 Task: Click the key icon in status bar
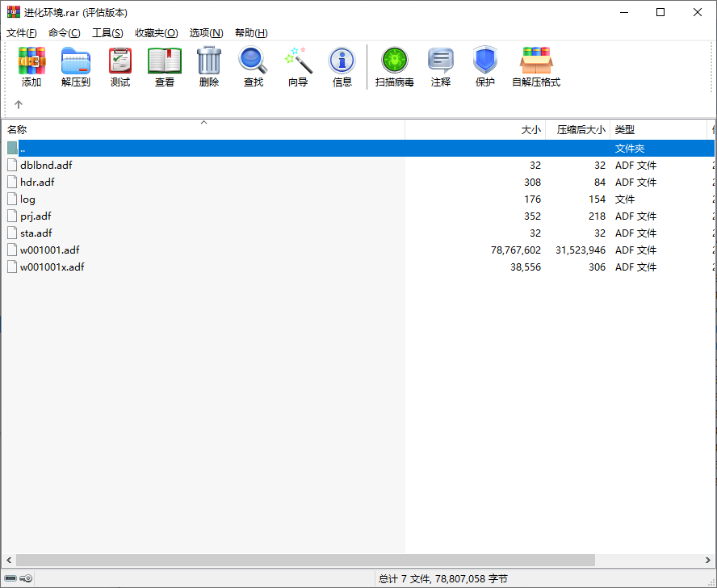coord(26,578)
